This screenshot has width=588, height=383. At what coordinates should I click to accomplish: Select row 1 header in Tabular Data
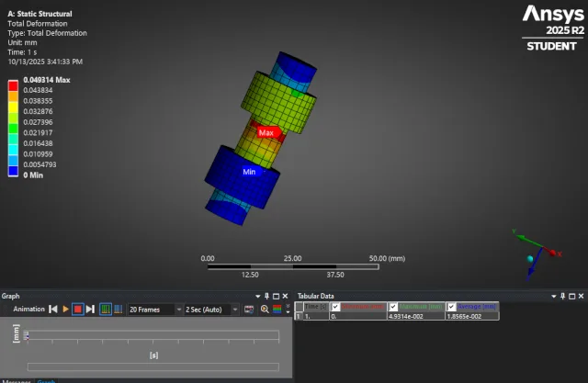click(x=299, y=316)
